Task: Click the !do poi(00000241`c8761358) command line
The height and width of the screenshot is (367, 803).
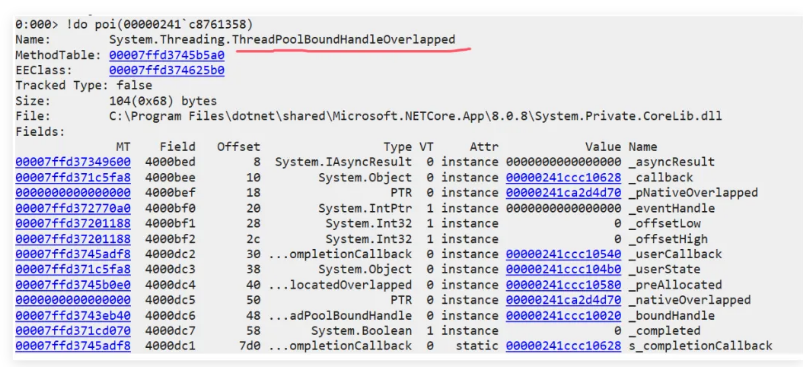Action: (x=159, y=24)
